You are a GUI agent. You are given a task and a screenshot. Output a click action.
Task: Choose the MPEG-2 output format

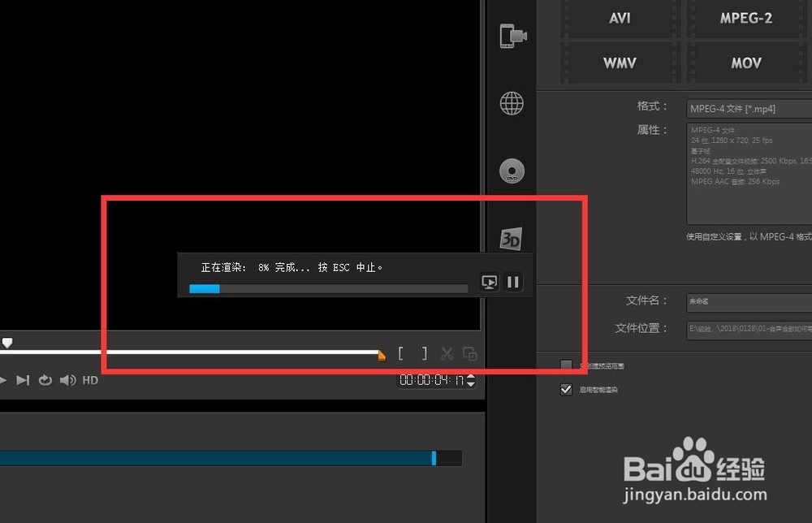(x=746, y=18)
